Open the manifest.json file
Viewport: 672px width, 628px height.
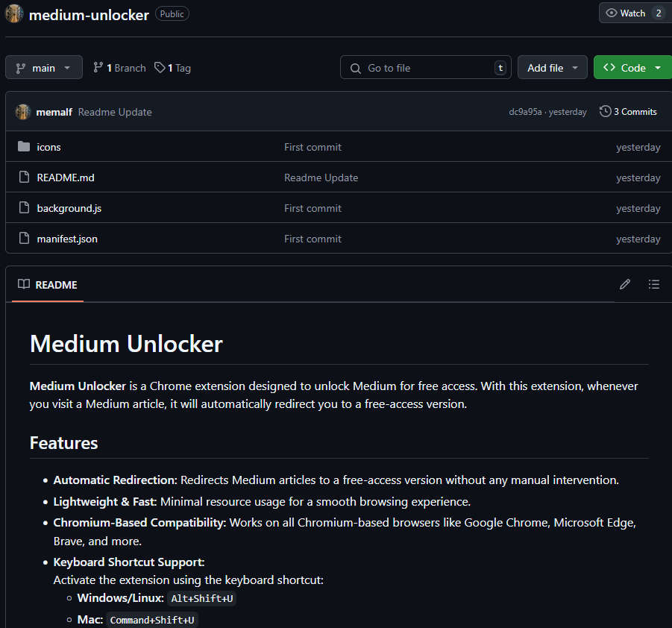(67, 239)
